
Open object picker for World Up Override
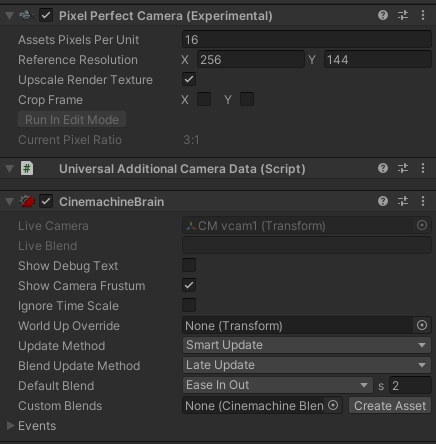422,325
